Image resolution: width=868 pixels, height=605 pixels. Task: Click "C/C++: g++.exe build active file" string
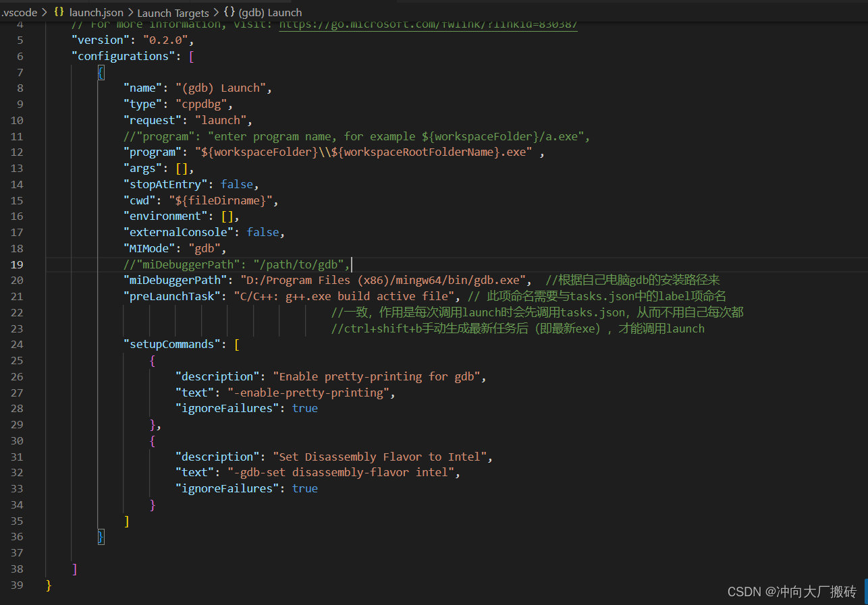pos(344,296)
